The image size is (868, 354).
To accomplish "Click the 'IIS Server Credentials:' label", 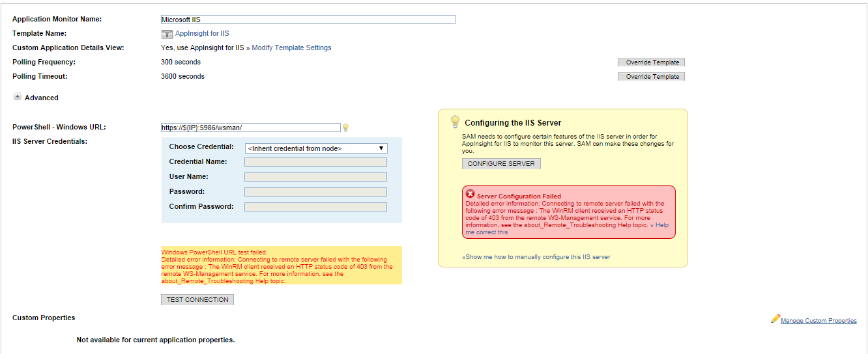I will 50,141.
